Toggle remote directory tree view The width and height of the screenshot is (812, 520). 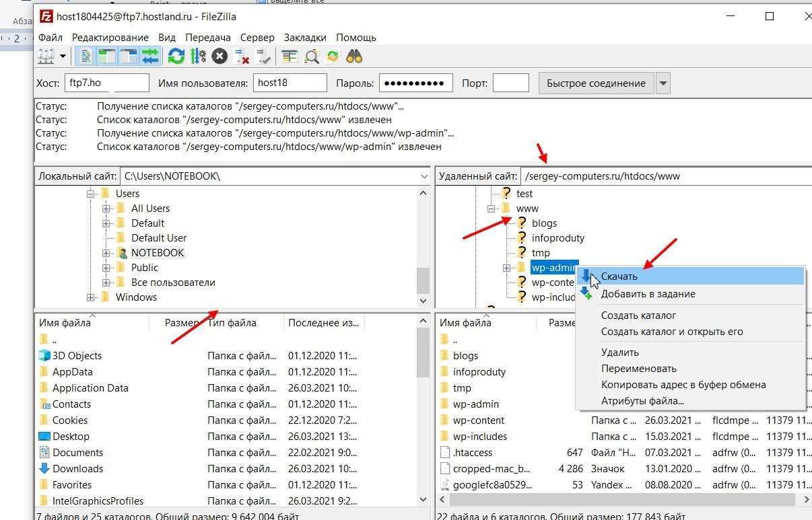coord(128,57)
